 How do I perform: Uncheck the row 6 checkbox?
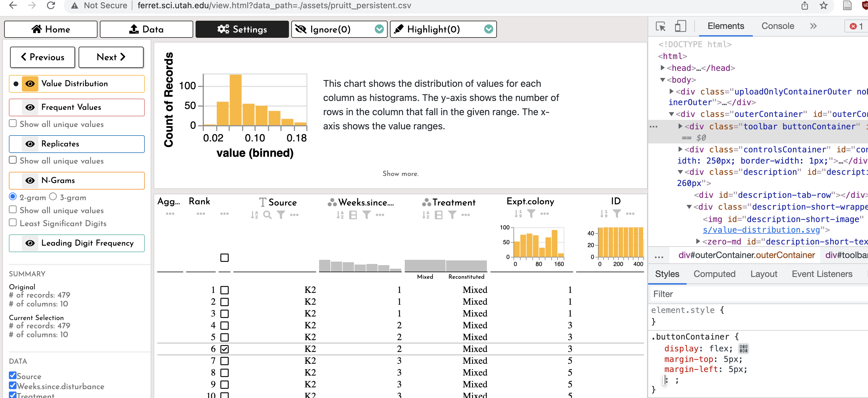(225, 349)
